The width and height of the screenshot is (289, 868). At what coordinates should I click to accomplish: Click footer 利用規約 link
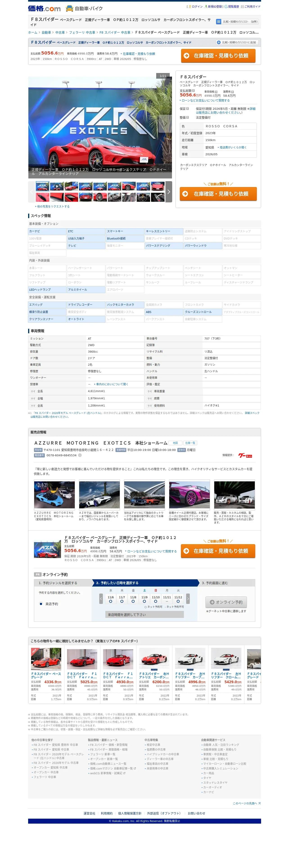[x=107, y=813]
